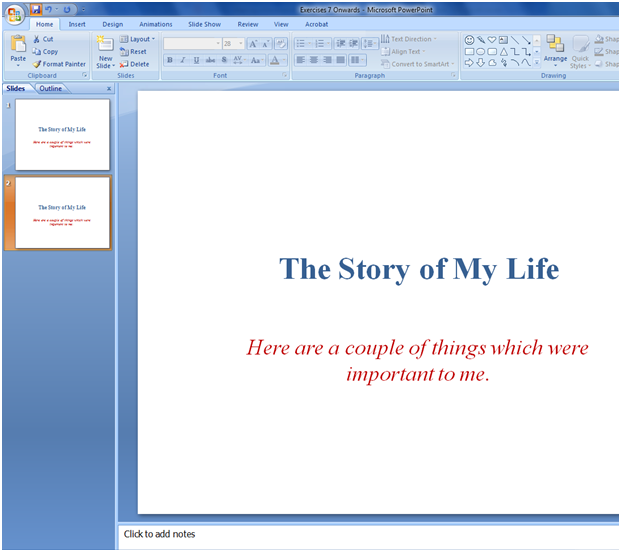621x552 pixels.
Task: Open the Review tab
Action: [248, 24]
